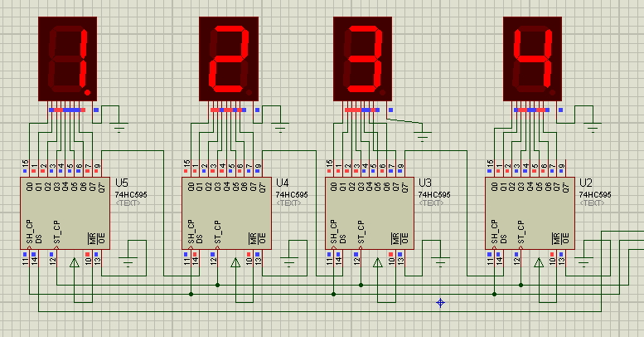Click the wire junction dot below U2's ST_CP pin
644x337 pixels.
[521, 285]
